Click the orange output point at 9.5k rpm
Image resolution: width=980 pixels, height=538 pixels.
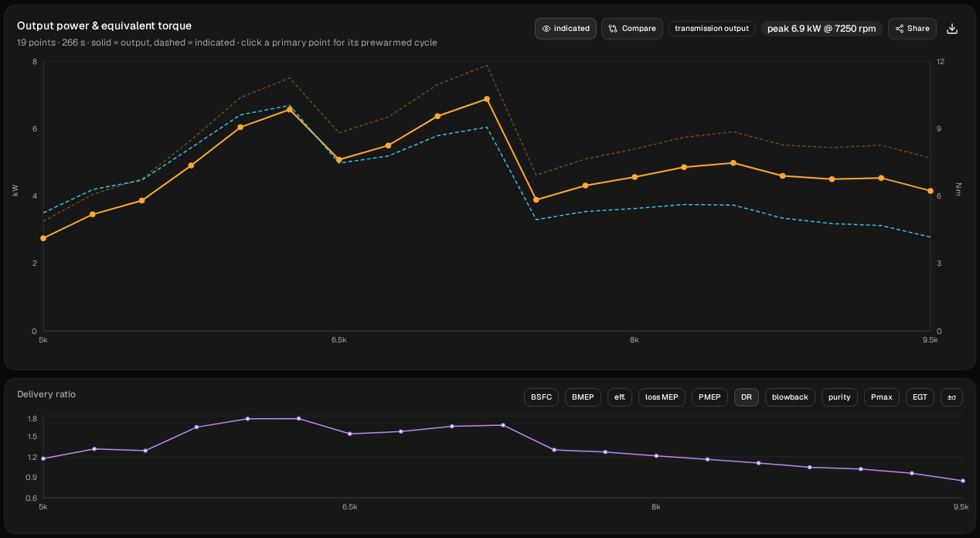[x=931, y=191]
